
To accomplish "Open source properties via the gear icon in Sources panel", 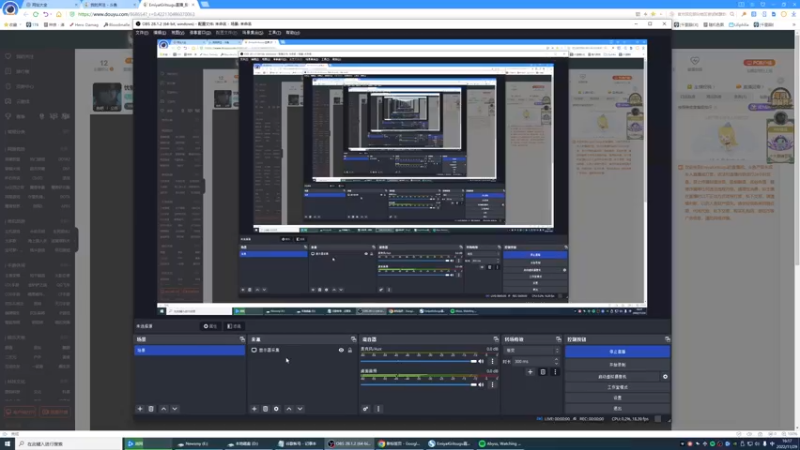I will (x=277, y=409).
